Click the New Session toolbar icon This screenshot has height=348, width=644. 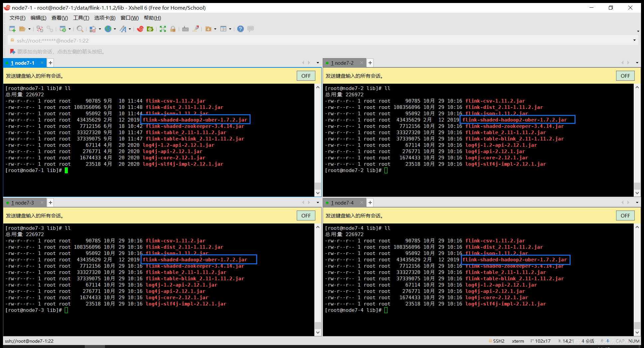pos(12,29)
